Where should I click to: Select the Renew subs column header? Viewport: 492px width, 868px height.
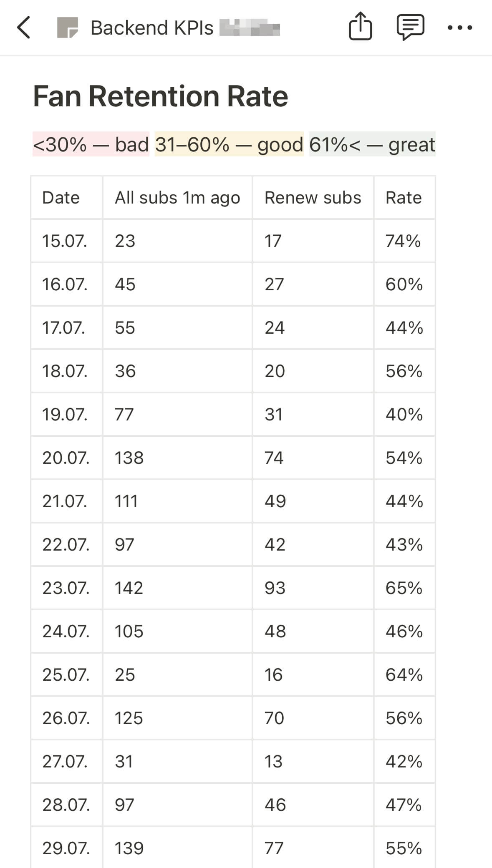(x=313, y=197)
